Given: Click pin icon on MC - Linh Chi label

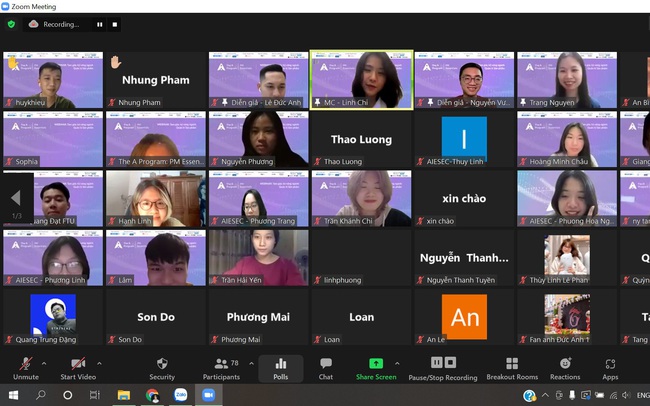Looking at the screenshot, I should (318, 102).
